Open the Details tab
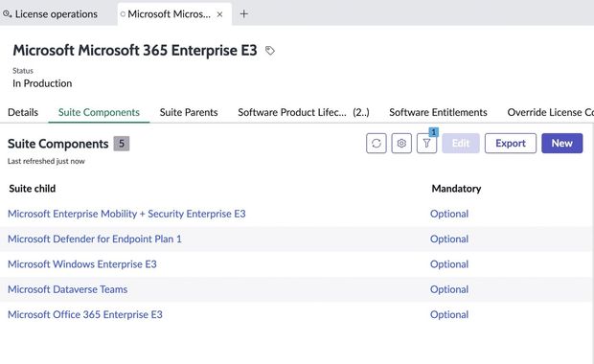Image resolution: width=594 pixels, height=364 pixels. click(x=23, y=112)
